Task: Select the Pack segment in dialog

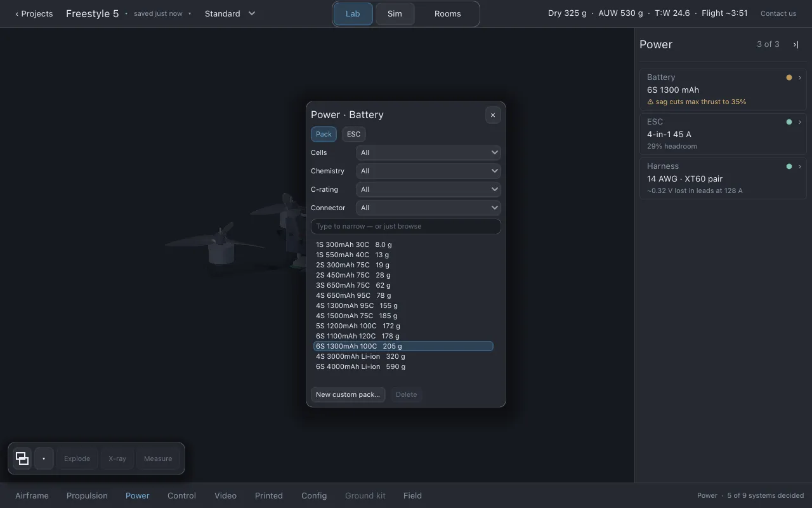Action: (324, 134)
